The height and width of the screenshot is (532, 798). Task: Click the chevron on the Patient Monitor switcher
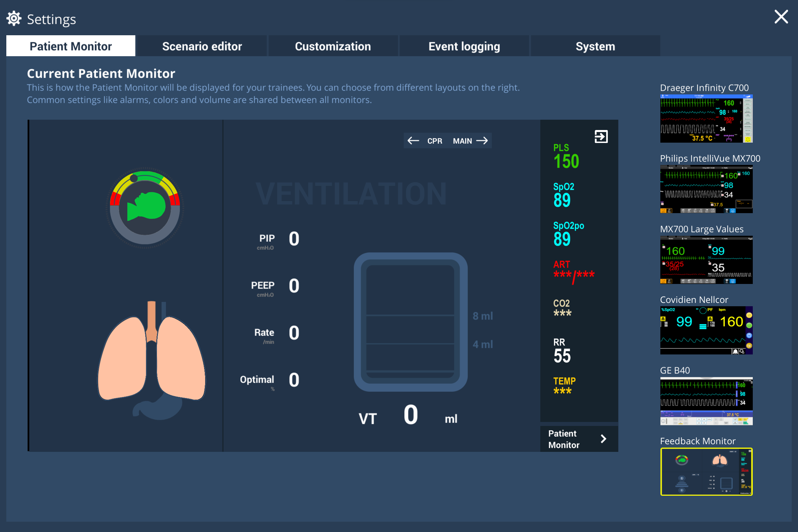[603, 439]
